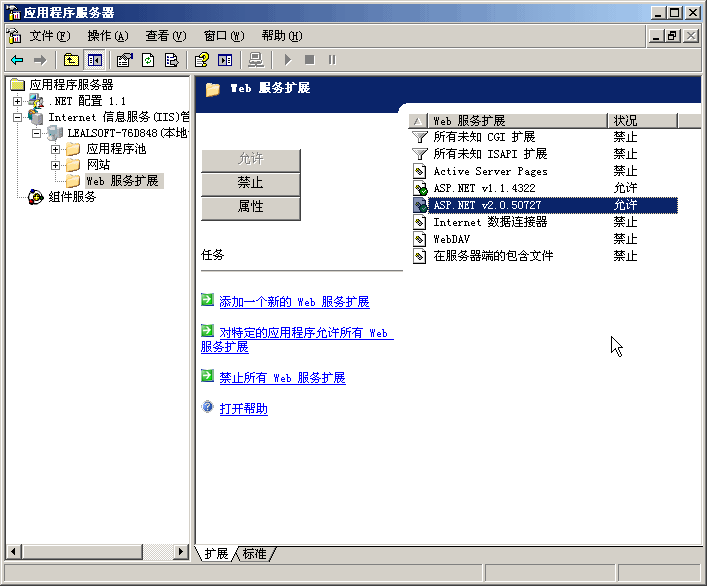707x586 pixels.
Task: Click the 所有未知 CGI 扩展 filter icon
Action: point(419,137)
